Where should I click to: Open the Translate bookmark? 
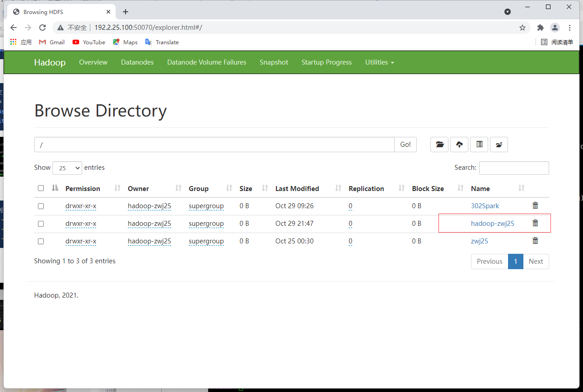pyautogui.click(x=162, y=42)
